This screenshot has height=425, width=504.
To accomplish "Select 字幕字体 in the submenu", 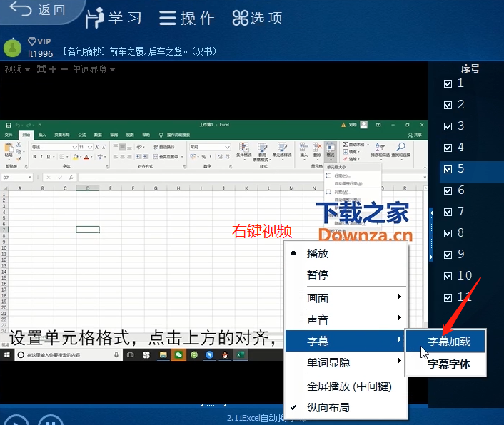I will [448, 364].
